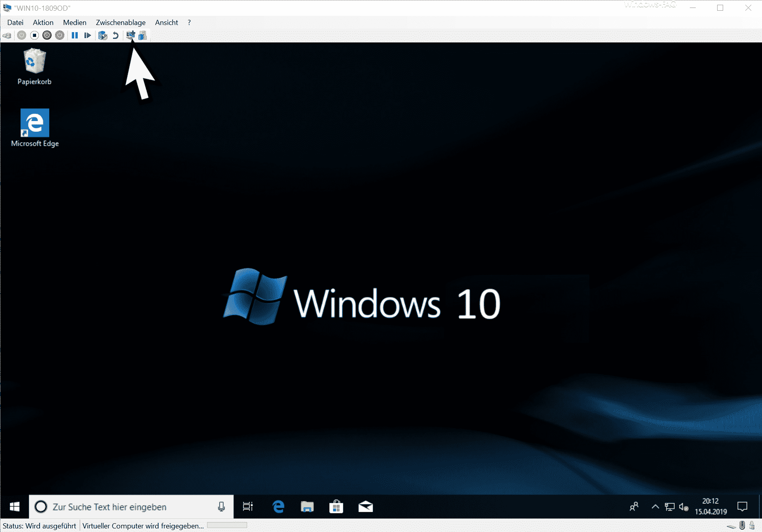Expand hidden system tray icons
The height and width of the screenshot is (532, 762).
(655, 507)
